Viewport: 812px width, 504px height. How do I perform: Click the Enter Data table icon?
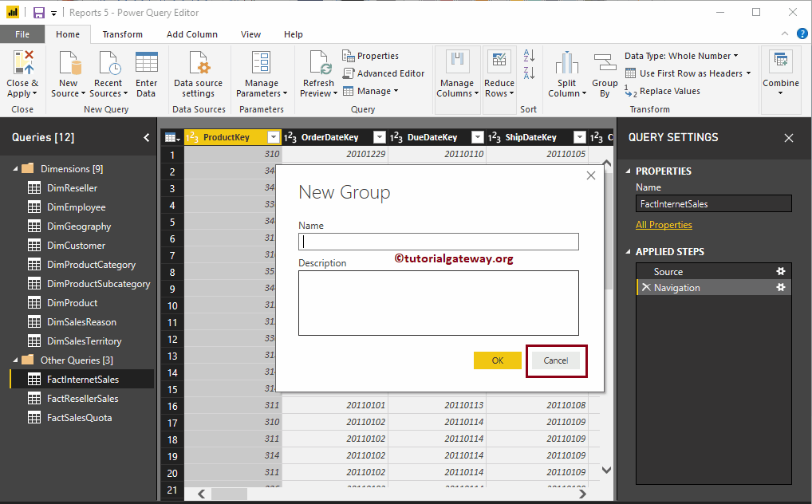click(146, 64)
